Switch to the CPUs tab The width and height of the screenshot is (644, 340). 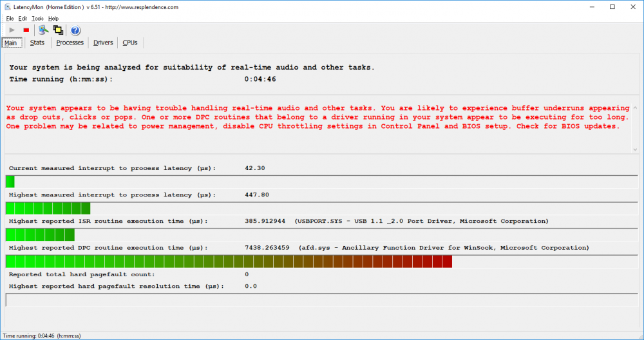[130, 42]
